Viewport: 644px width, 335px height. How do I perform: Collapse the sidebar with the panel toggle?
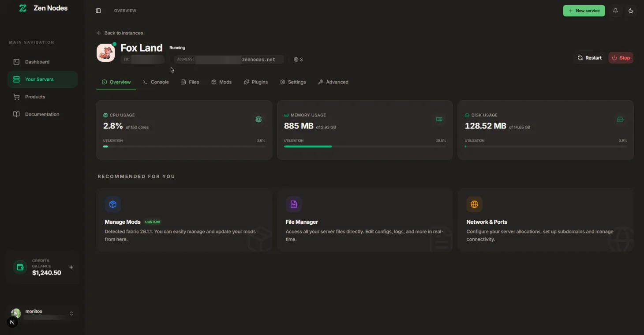(x=98, y=10)
